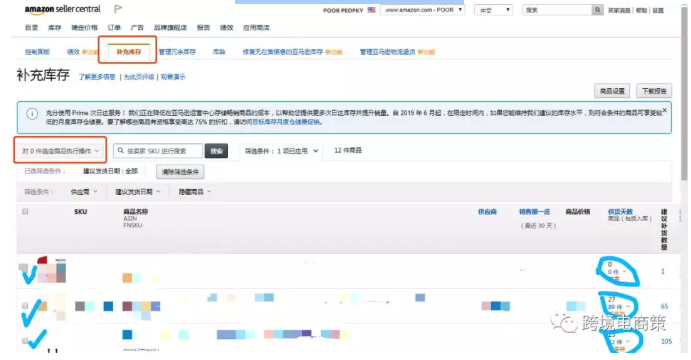Click the 设置 link in top bar
Image resolution: width=691 pixels, height=360 pixels.
[x=658, y=10]
